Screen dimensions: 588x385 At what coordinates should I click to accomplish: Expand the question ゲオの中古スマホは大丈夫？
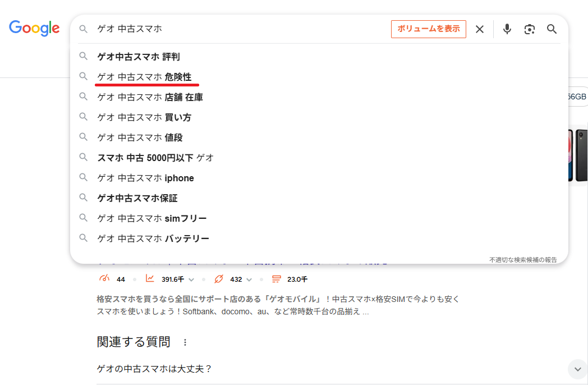[577, 369]
